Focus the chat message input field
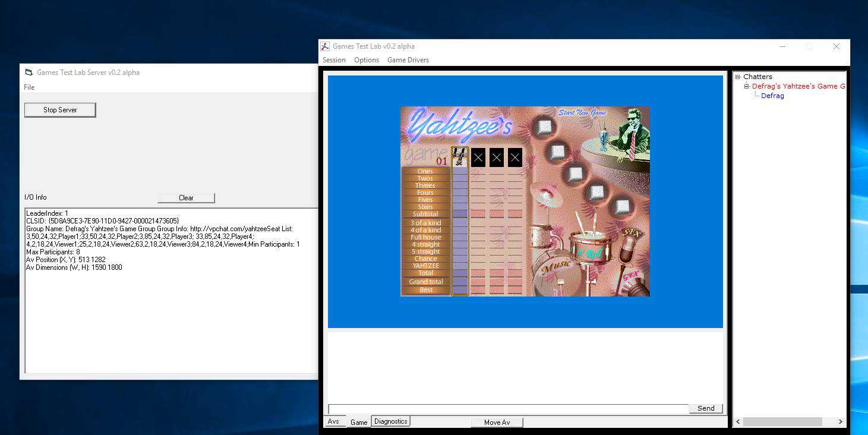 [508, 409]
